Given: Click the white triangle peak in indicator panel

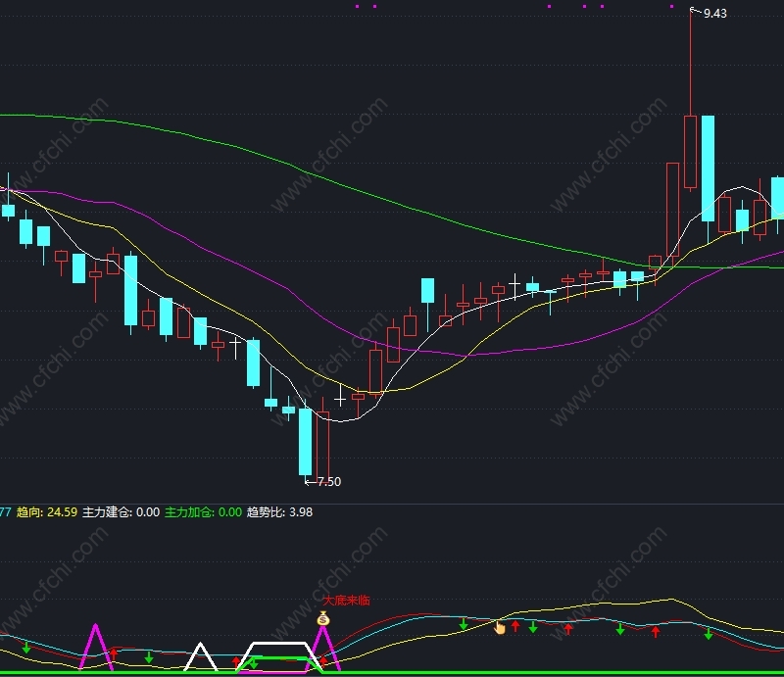Looking at the screenshot, I should tap(201, 656).
